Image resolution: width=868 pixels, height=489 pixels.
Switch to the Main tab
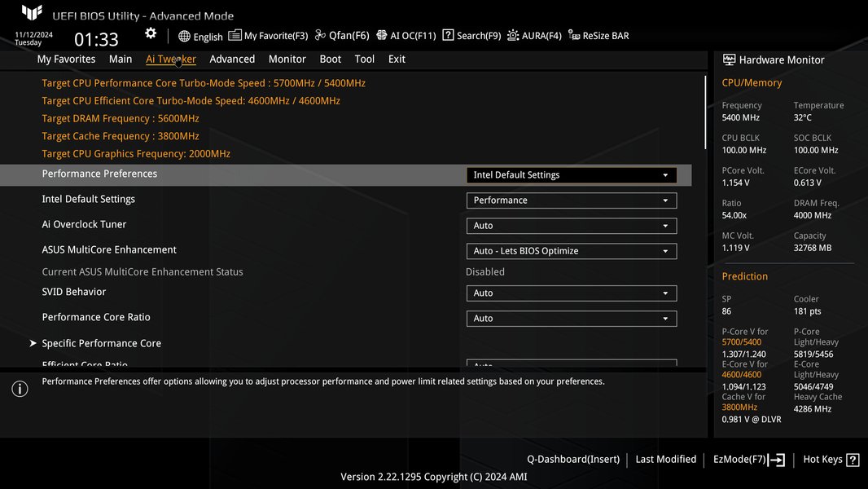tap(121, 59)
